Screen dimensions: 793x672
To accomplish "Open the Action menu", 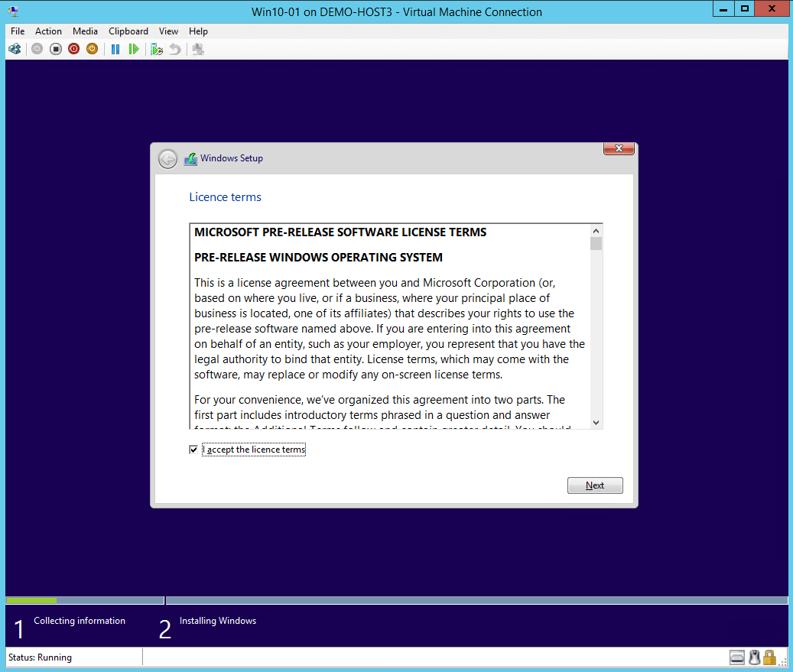I will (48, 31).
